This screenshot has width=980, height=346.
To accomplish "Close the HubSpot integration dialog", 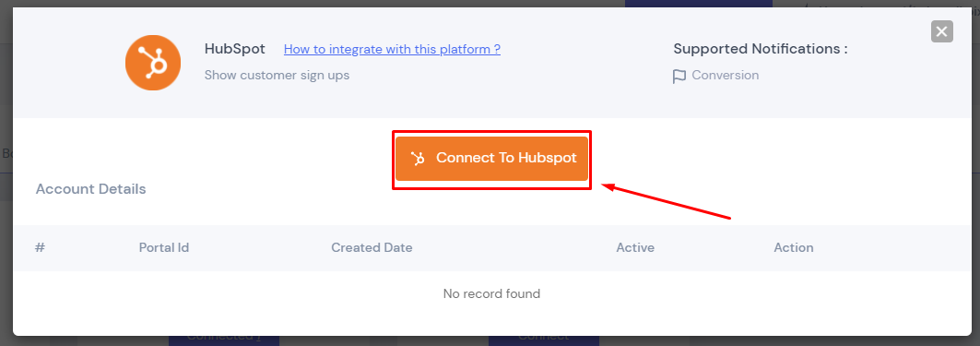I will 942,31.
